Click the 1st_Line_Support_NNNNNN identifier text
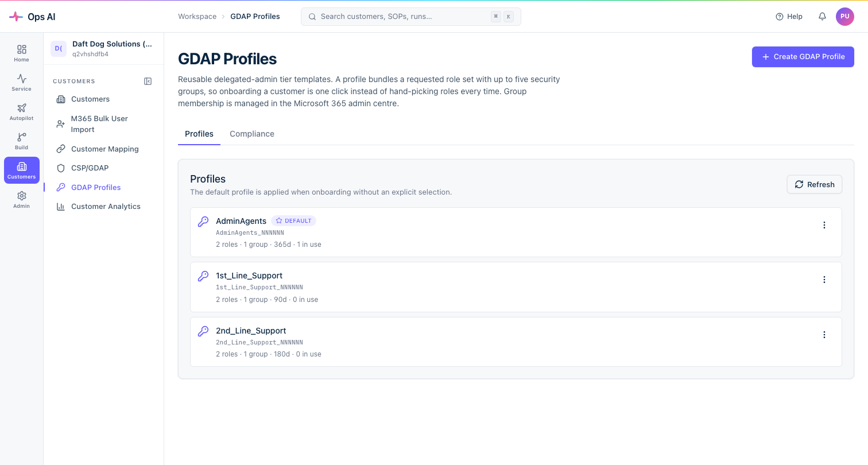This screenshot has width=868, height=465. (259, 288)
